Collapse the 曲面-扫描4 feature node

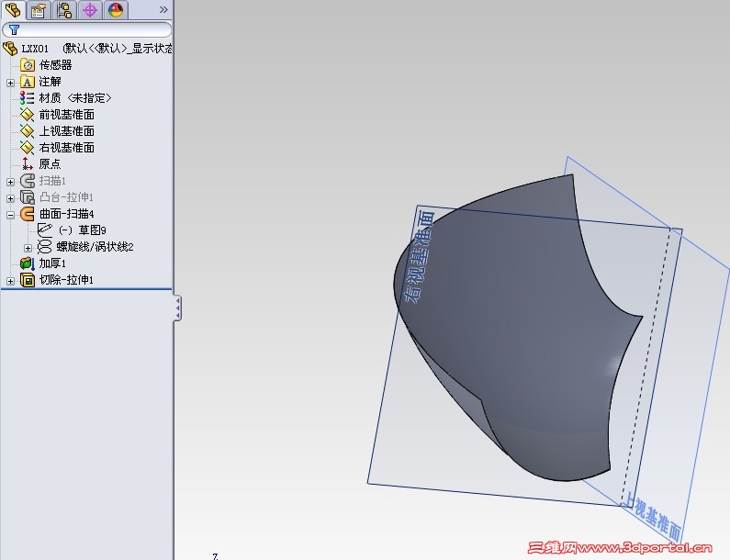[10, 215]
